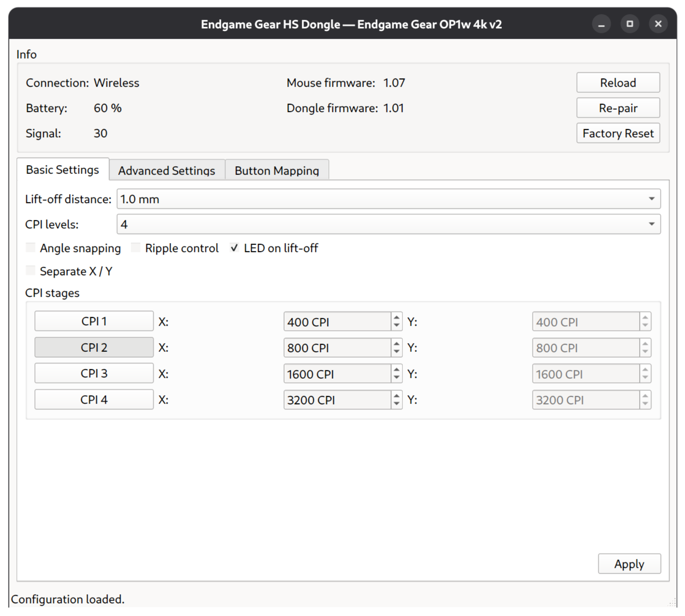The width and height of the screenshot is (685, 616).
Task: Select the CPI 1 stage button
Action: (x=94, y=321)
